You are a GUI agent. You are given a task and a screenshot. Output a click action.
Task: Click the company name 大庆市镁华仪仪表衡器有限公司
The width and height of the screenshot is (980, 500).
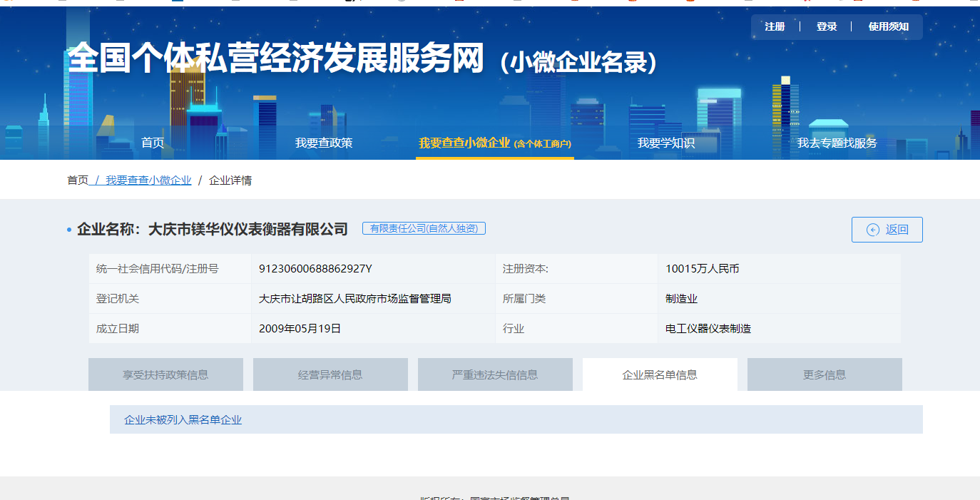(x=247, y=229)
